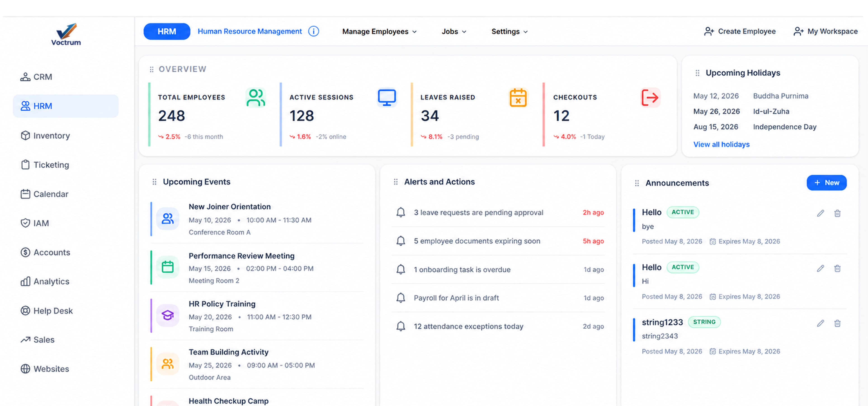Click bell icon for onboarding task alert
Image resolution: width=868 pixels, height=406 pixels.
pos(401,269)
